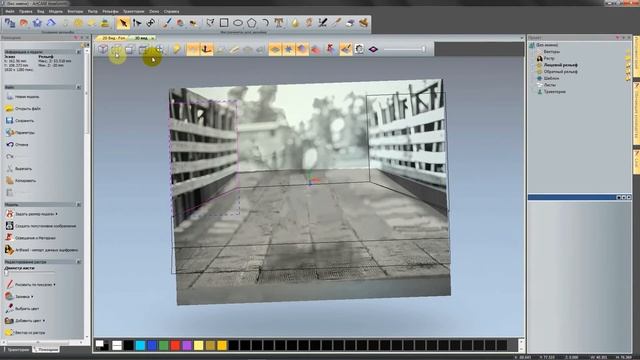Select the create rectangle tool
The image size is (640, 360).
[224, 23]
